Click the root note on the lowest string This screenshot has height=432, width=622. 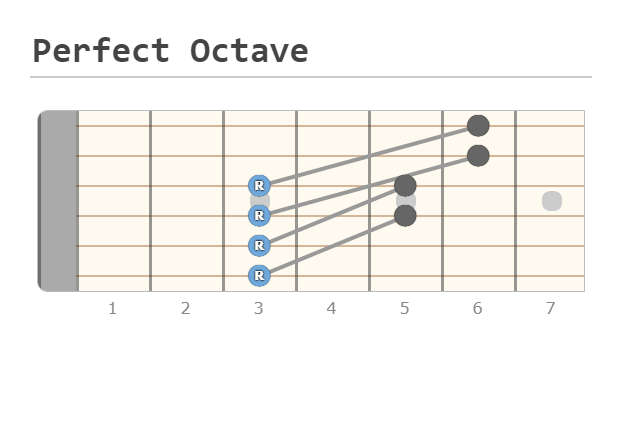[x=259, y=275]
